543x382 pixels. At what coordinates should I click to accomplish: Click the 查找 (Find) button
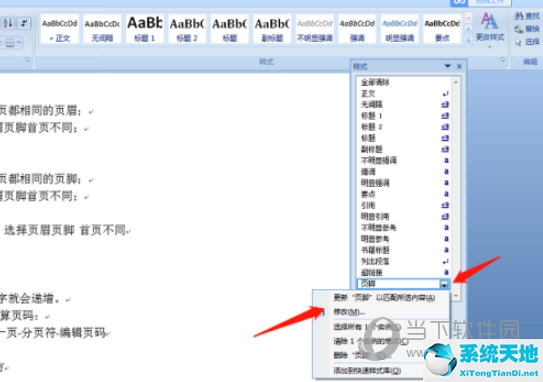pyautogui.click(x=527, y=16)
